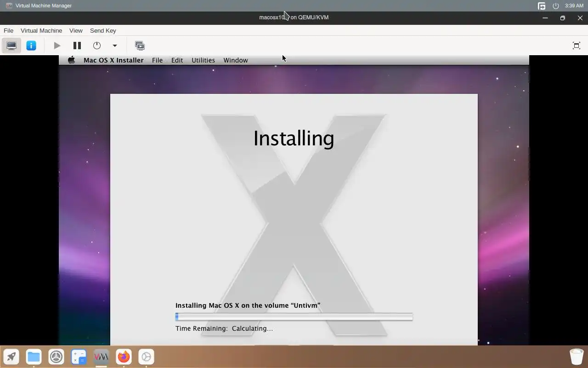This screenshot has width=588, height=368.
Task: Open the Utilities menu in the installer
Action: tap(203, 60)
